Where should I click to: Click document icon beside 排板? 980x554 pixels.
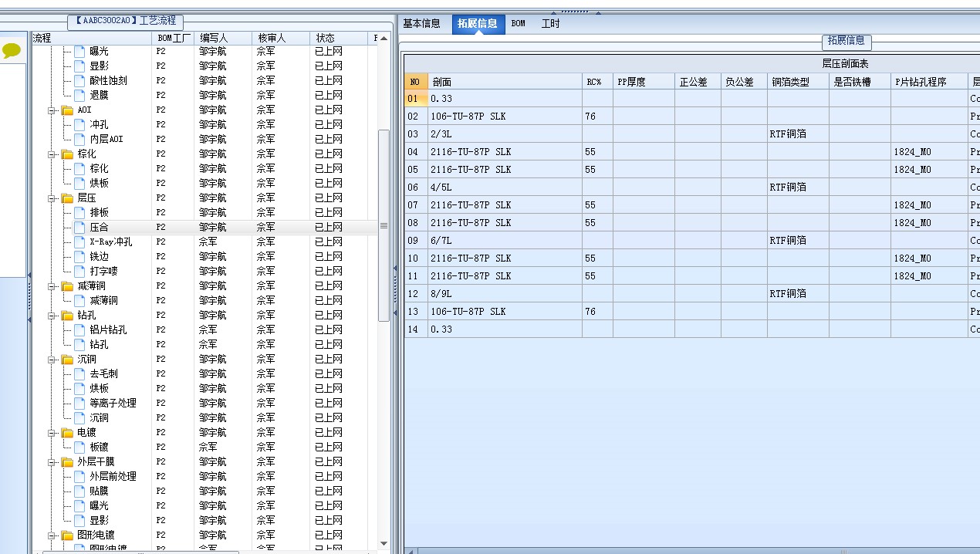click(79, 213)
